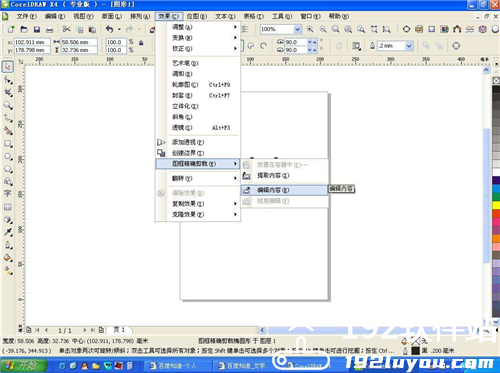
Task: Click the add page button after navigator
Action: [x=101, y=330]
